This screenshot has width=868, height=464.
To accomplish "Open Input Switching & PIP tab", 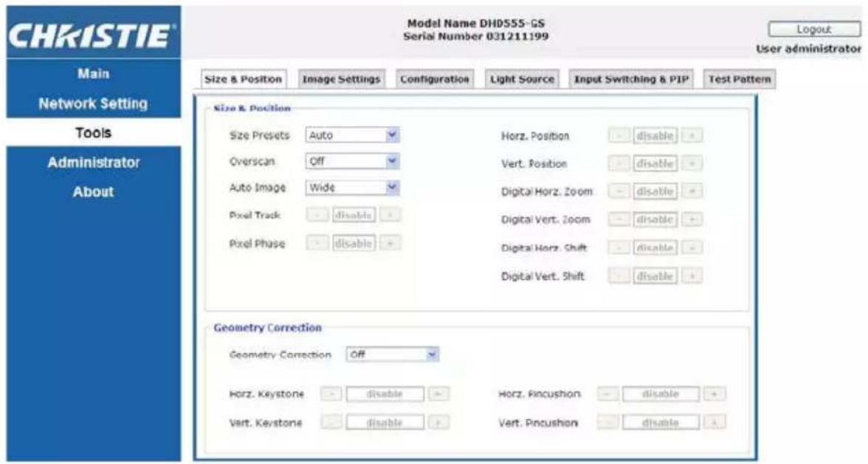I will (x=631, y=79).
